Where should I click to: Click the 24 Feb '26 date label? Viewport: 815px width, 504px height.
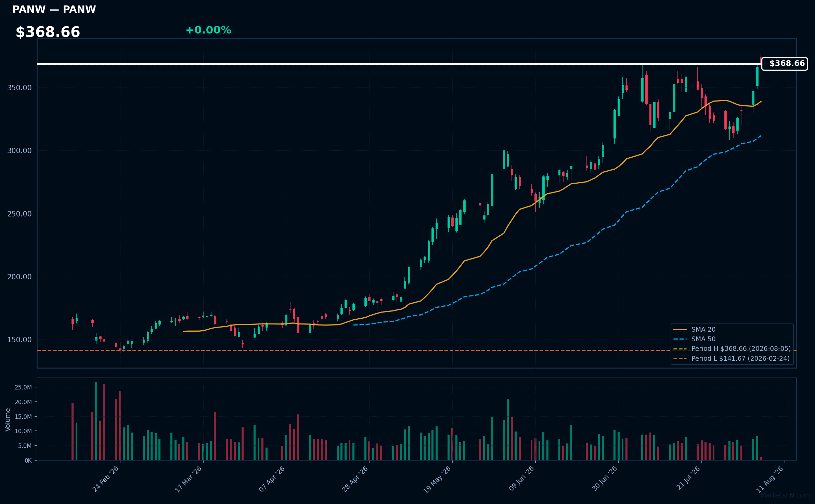point(105,479)
